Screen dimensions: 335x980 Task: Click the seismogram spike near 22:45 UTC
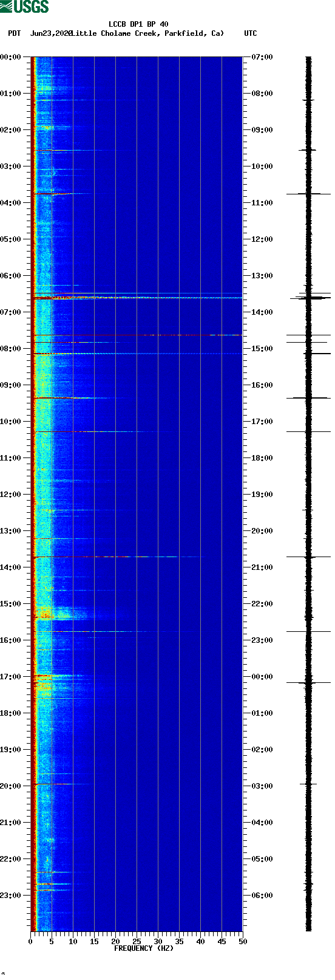pos(308,631)
